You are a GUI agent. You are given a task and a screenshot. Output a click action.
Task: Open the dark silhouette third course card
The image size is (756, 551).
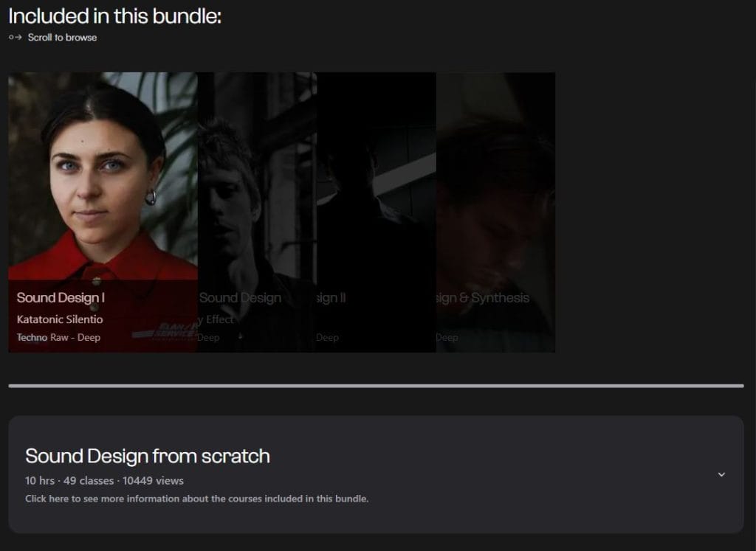click(x=376, y=212)
